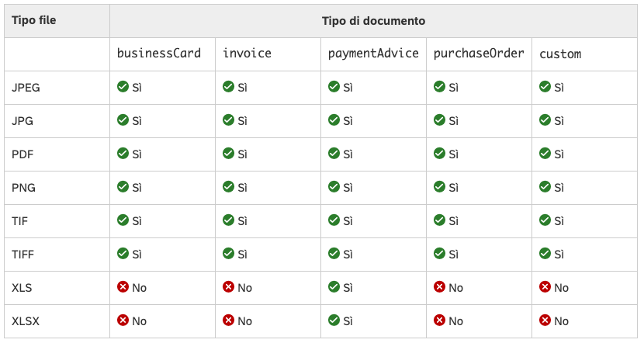The image size is (644, 343).
Task: Click green check icon for TIFF custom
Action: point(545,254)
